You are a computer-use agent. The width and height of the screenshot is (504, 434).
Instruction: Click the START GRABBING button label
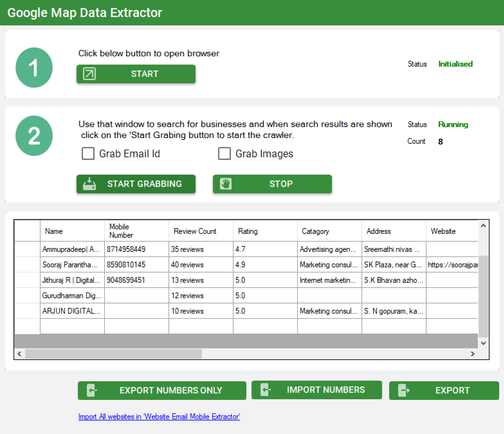tap(144, 184)
